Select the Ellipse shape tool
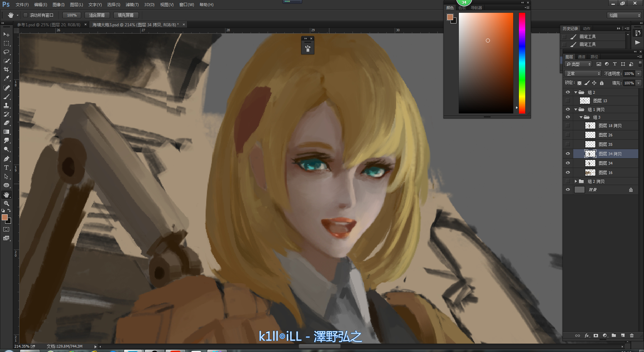The width and height of the screenshot is (644, 352). (x=6, y=185)
